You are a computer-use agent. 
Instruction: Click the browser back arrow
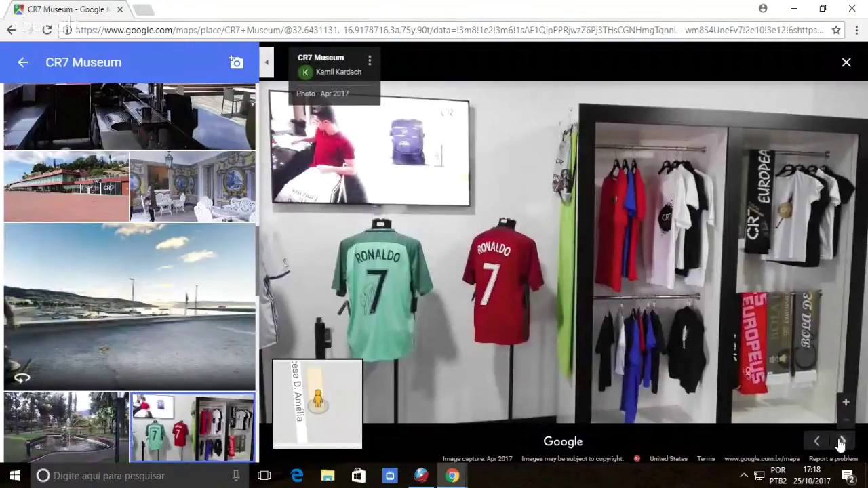pos(12,30)
